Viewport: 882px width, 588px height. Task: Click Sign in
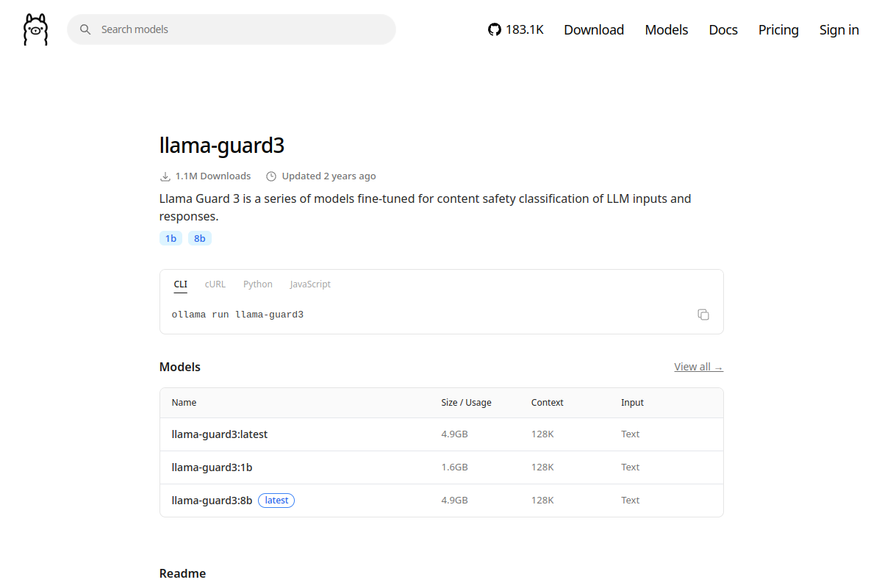click(839, 29)
